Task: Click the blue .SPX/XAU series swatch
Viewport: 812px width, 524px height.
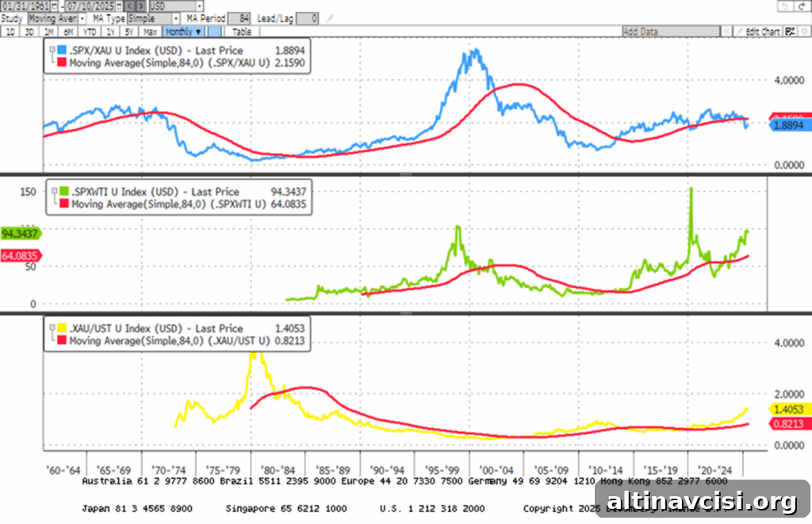Action: click(x=62, y=50)
